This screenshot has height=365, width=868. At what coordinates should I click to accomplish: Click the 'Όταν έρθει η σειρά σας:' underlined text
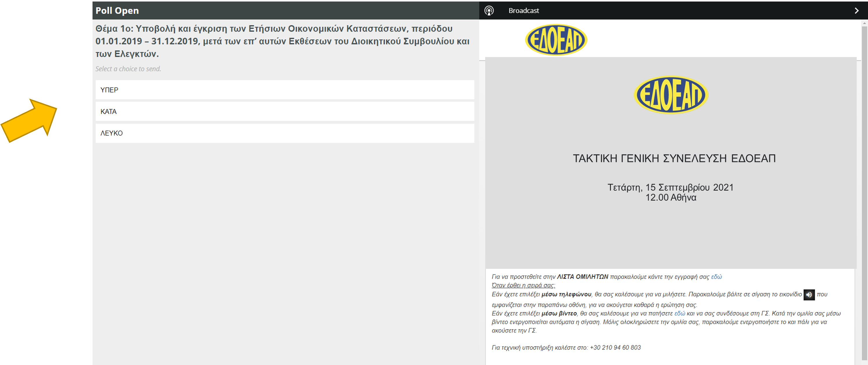click(523, 286)
